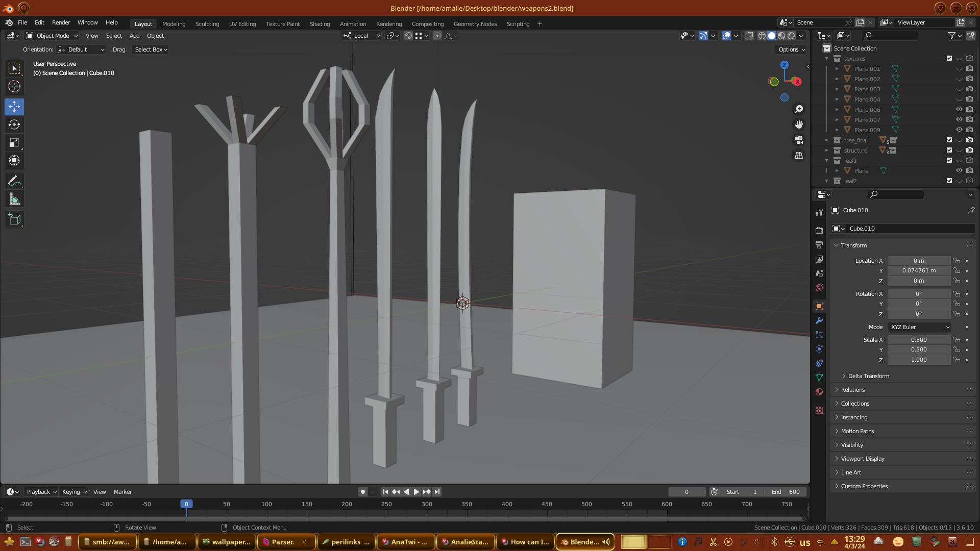Choose the Annotate pencil tool
The height and width of the screenshot is (551, 980).
click(x=14, y=181)
